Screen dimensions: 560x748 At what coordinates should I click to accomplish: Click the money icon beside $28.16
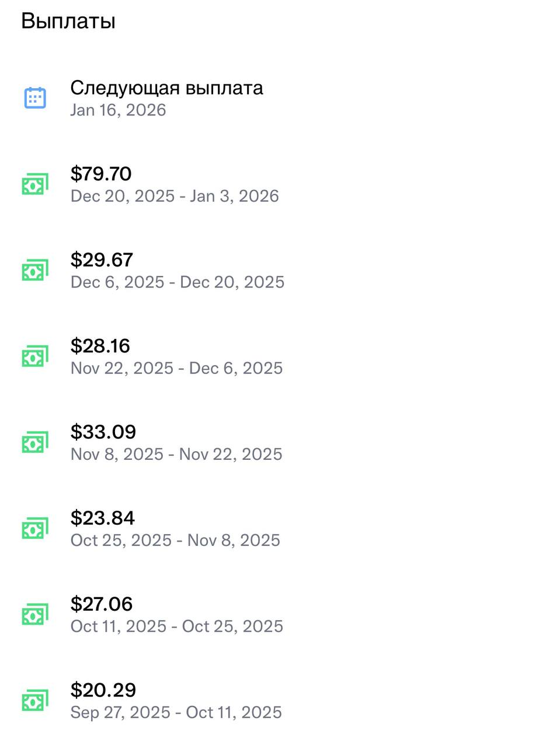[x=35, y=356]
